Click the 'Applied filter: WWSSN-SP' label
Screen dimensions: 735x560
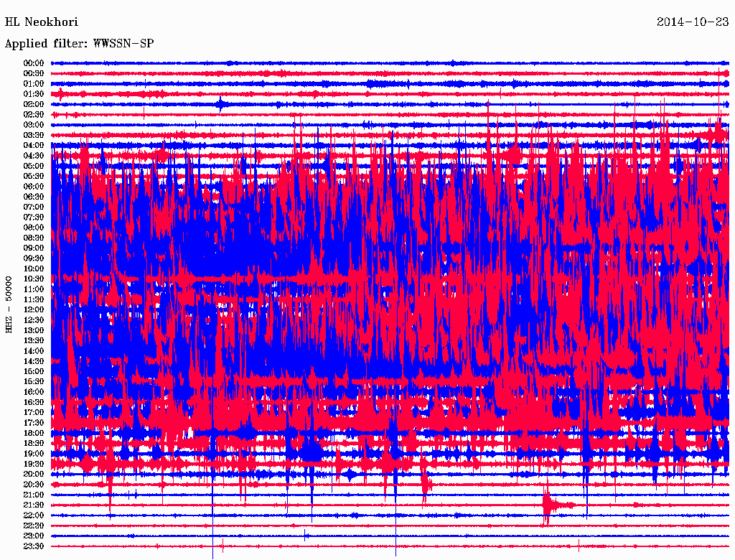point(79,43)
